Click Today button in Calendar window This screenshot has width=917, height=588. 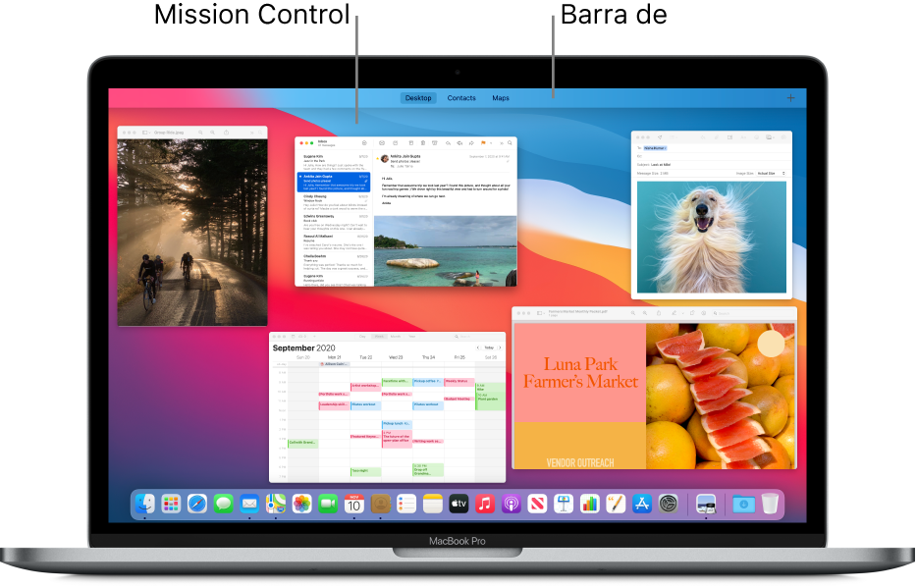(x=489, y=347)
